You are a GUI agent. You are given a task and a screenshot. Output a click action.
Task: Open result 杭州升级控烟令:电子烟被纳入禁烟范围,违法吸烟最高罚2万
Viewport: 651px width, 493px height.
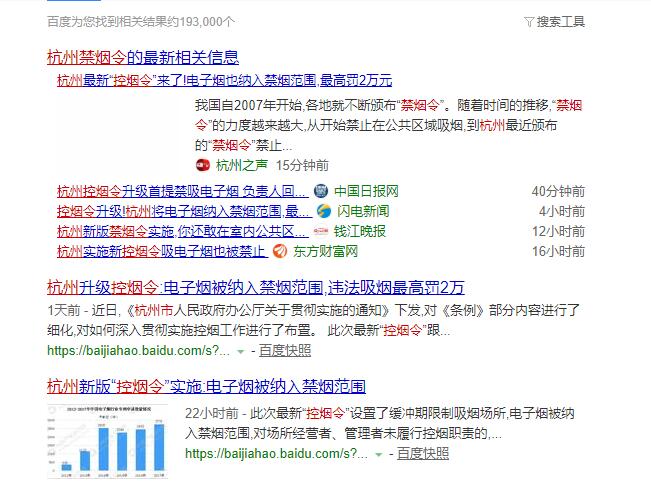(256, 287)
